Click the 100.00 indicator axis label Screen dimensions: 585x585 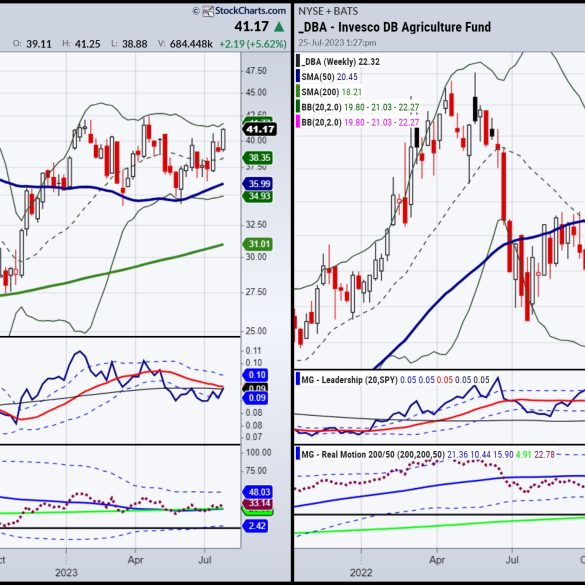point(258,452)
